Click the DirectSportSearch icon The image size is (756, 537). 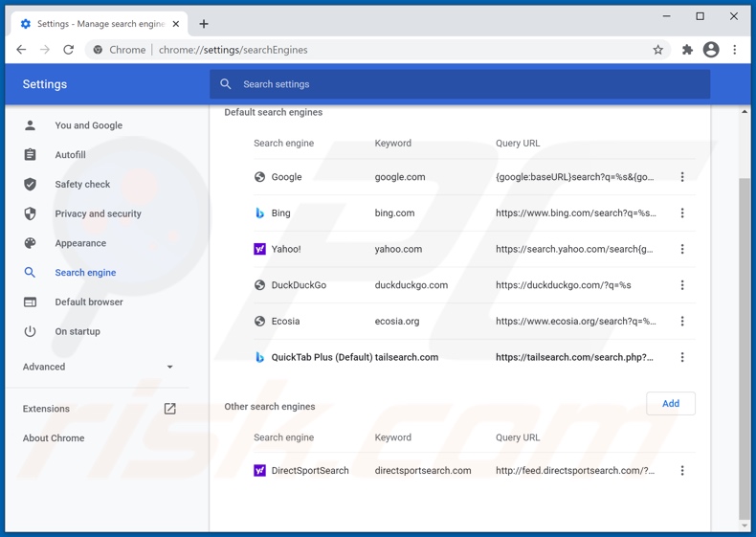click(259, 470)
